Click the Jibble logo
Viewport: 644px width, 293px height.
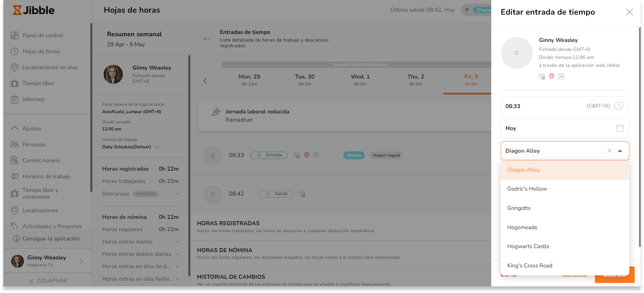[x=34, y=10]
